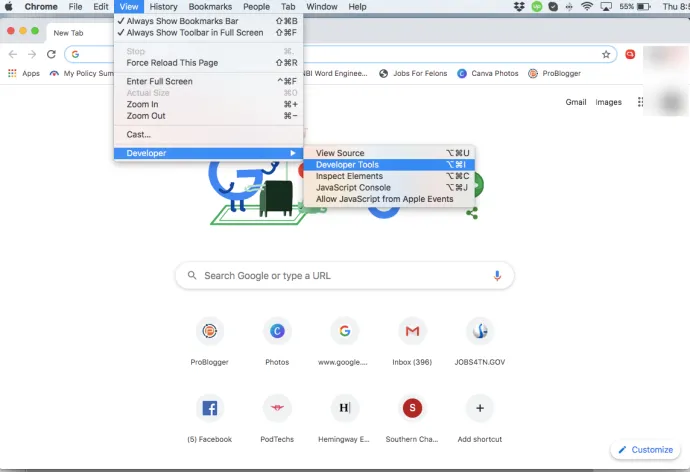Open the Canva Photos bookmark
Screen dimensions: 690x472
(488, 73)
